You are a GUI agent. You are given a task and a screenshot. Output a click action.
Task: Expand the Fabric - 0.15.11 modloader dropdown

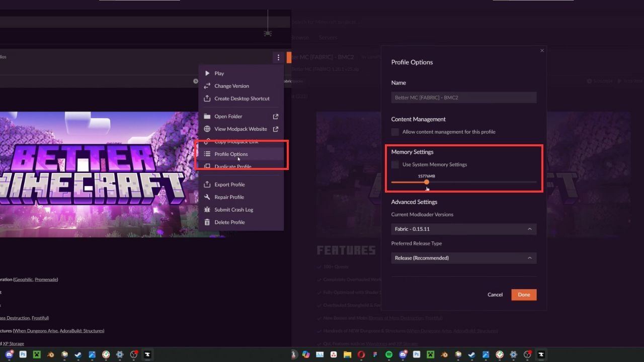(463, 229)
